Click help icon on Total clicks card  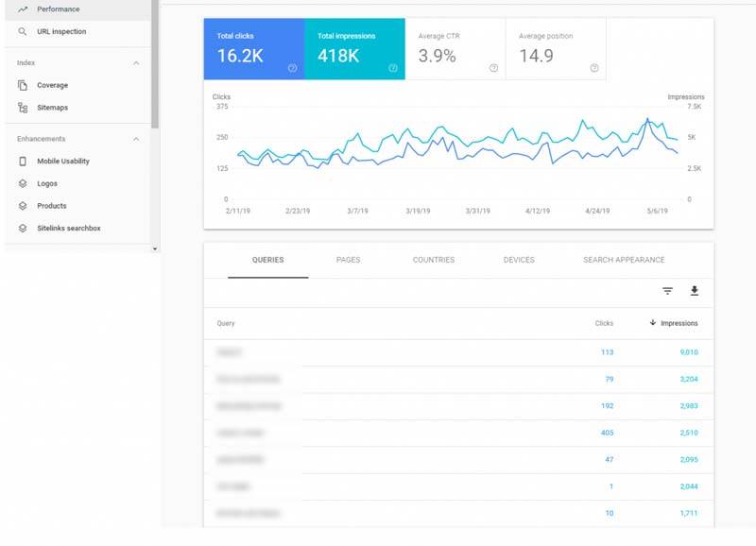pyautogui.click(x=292, y=68)
